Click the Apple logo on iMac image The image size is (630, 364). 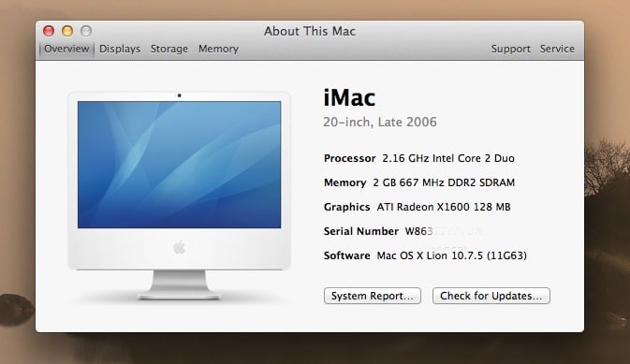point(179,247)
